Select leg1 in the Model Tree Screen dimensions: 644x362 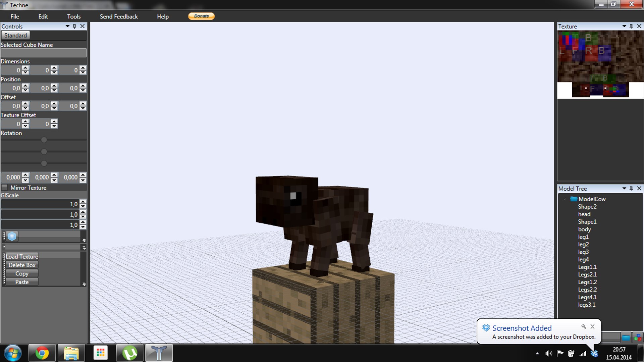click(583, 237)
